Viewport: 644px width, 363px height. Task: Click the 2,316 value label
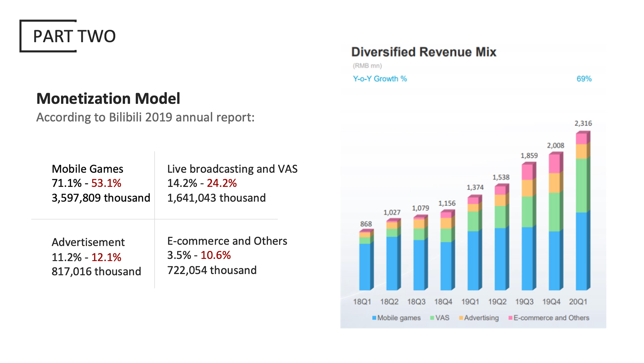point(583,123)
